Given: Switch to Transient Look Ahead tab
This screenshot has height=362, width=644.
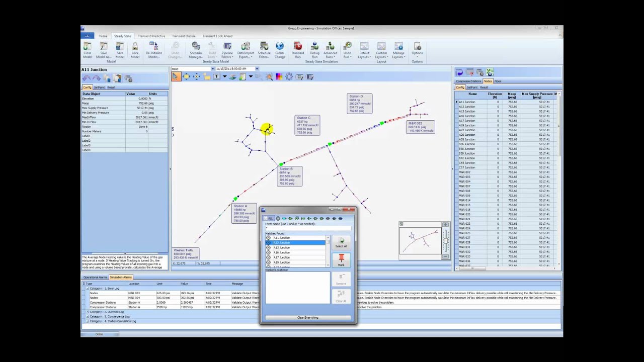Looking at the screenshot, I should pyautogui.click(x=217, y=36).
